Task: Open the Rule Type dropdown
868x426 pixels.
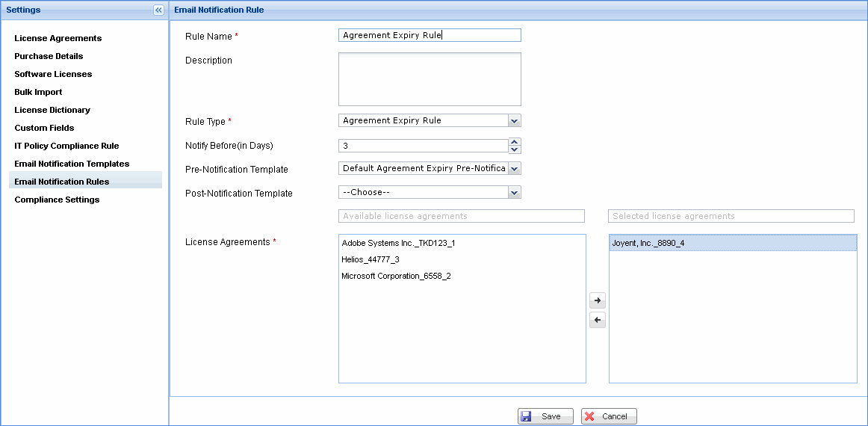Action: pos(514,120)
